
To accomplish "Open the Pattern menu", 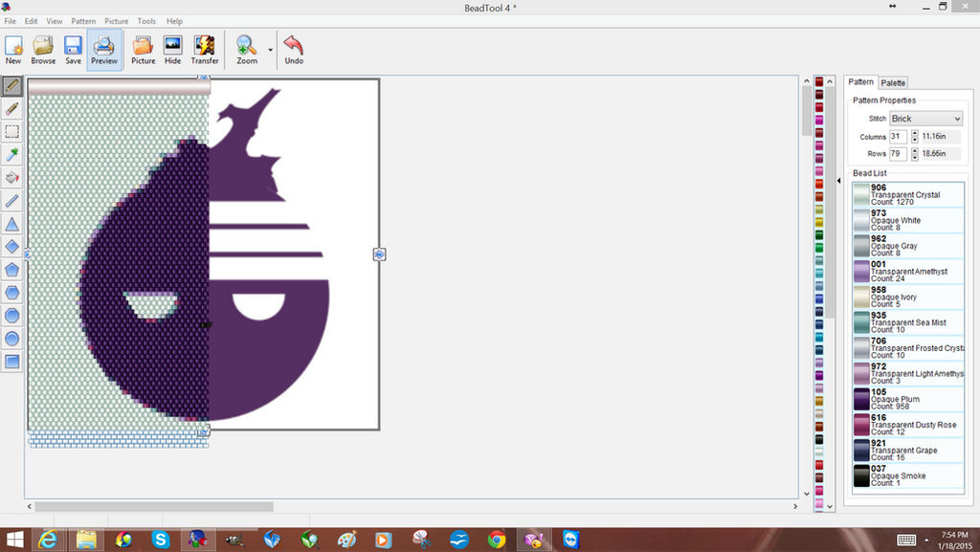I will [83, 21].
